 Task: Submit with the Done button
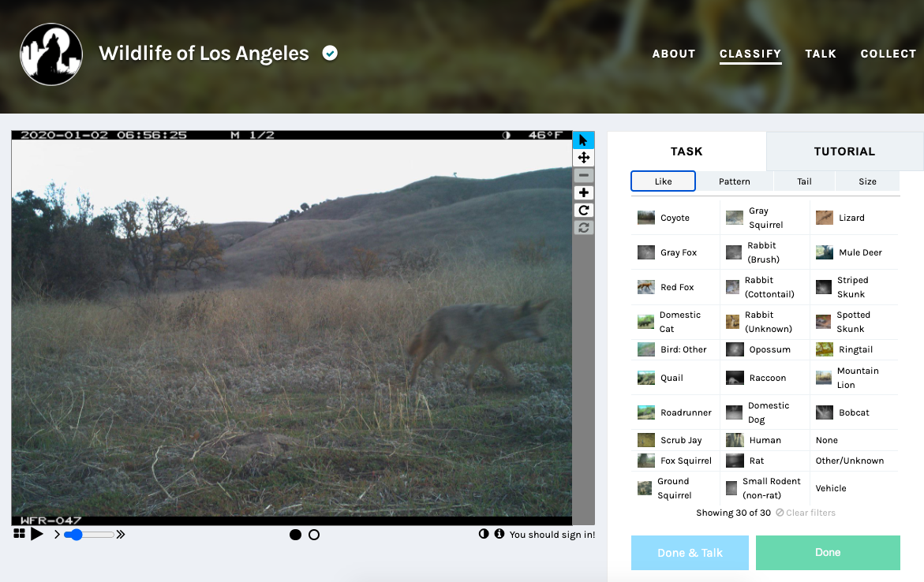click(x=828, y=553)
